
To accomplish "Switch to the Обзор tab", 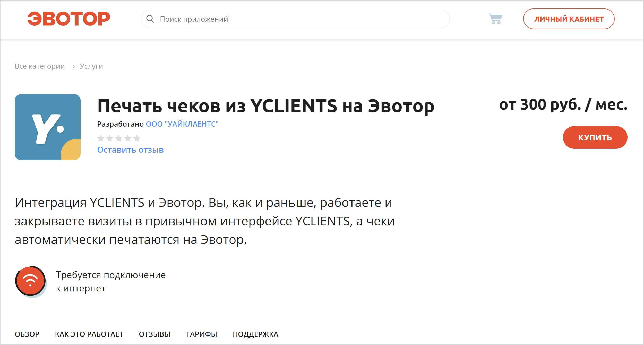I will coord(27,334).
